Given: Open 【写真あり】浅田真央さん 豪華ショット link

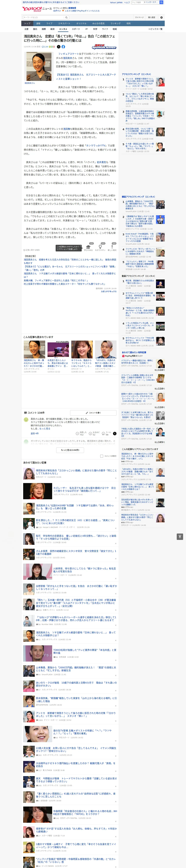Looking at the screenshot, I should 86,77.
